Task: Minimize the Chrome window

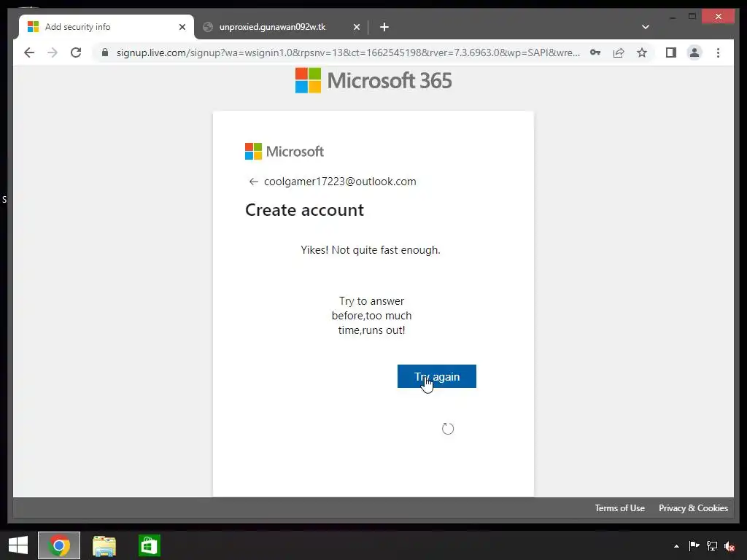Action: point(673,17)
